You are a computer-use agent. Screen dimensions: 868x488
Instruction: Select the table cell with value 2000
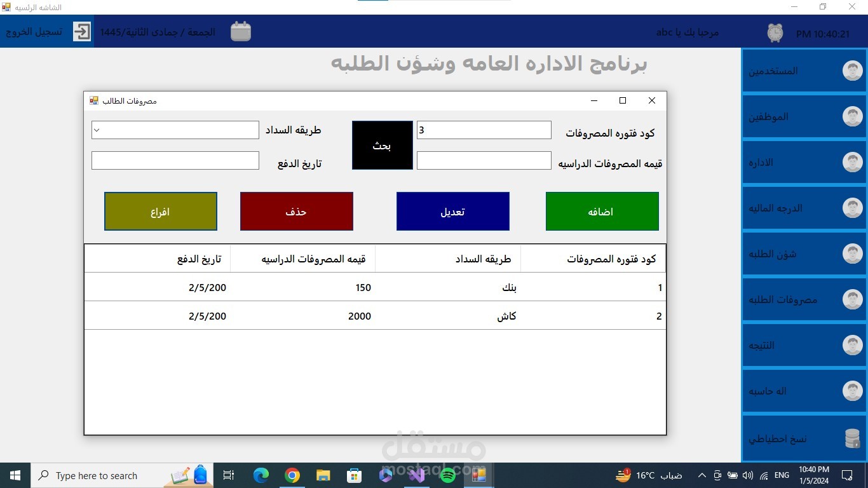(x=302, y=316)
